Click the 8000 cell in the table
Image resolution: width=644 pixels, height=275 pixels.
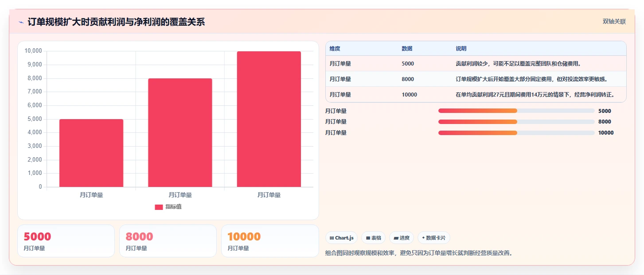click(408, 79)
